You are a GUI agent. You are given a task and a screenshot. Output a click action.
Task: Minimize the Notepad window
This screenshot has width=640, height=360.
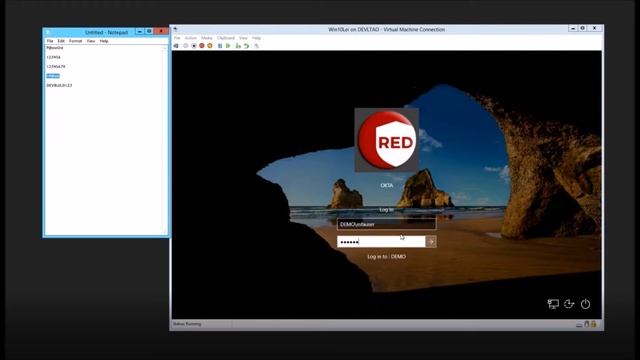tap(140, 31)
